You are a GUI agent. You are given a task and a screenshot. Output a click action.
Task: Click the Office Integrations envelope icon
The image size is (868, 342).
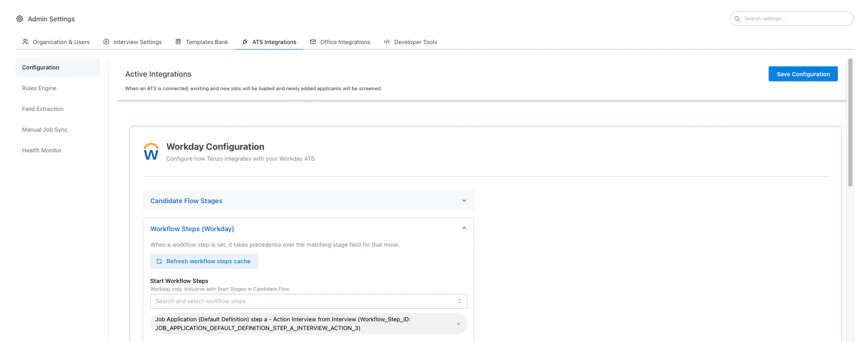(313, 42)
